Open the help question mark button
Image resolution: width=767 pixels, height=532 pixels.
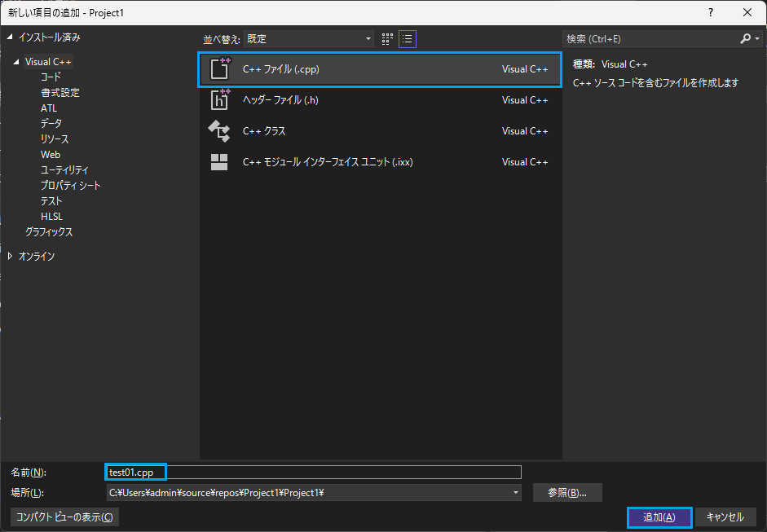711,13
